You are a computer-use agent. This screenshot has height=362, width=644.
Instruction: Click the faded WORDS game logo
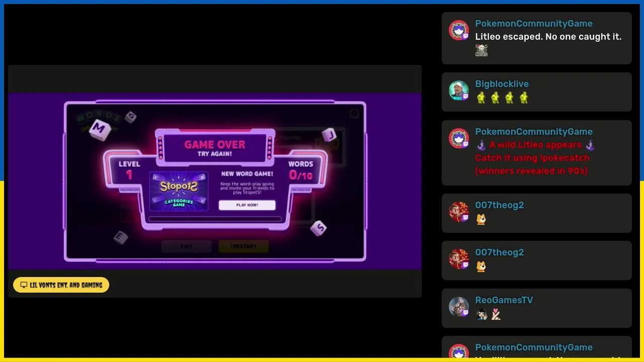(99, 121)
